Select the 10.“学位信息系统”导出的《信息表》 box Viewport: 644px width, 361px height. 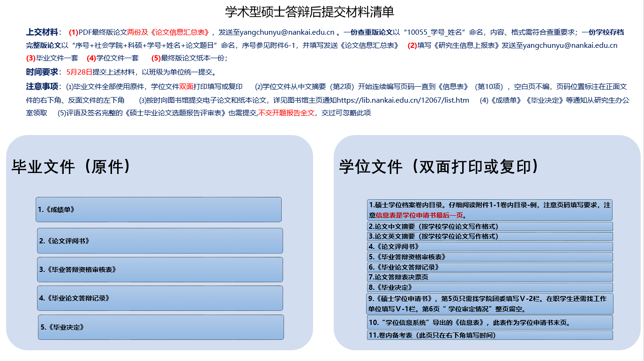click(x=490, y=323)
